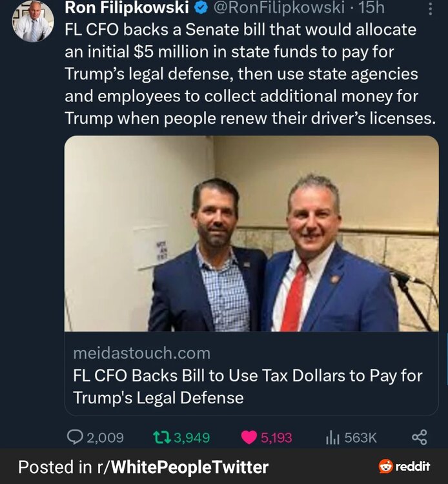This screenshot has width=448, height=484.
Task: Click the Reddit logo icon
Action: click(385, 467)
